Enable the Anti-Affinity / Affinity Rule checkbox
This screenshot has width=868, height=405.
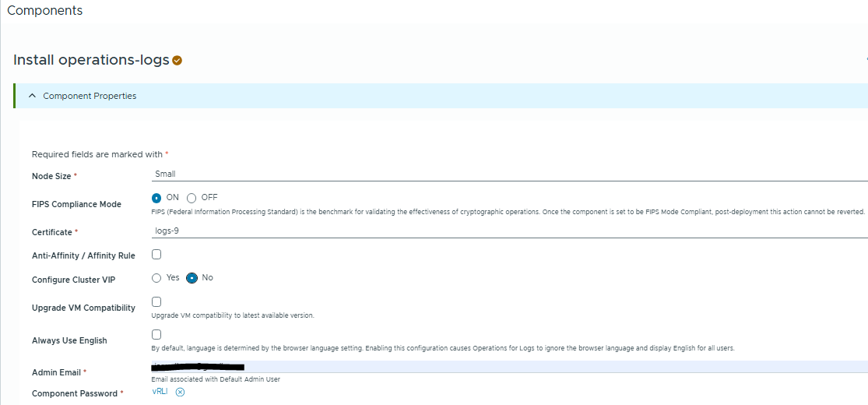[x=156, y=254]
